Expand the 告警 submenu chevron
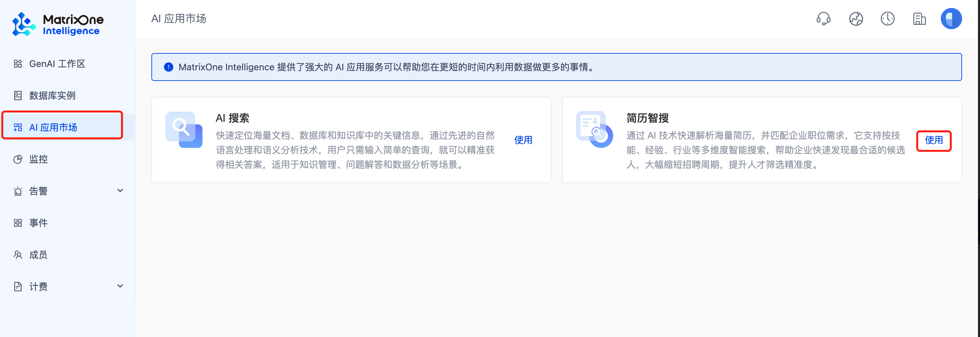 pyautogui.click(x=120, y=191)
